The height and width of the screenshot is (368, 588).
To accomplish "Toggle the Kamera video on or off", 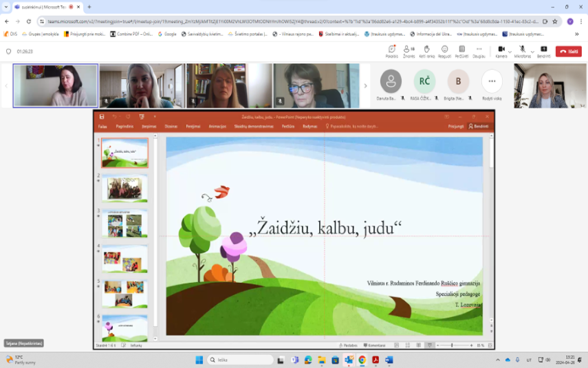I will click(x=501, y=50).
